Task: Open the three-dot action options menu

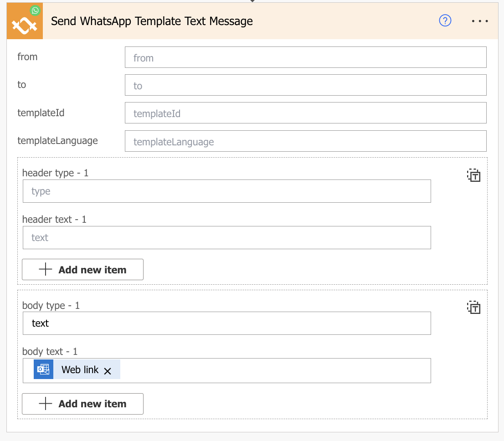Action: pyautogui.click(x=480, y=21)
